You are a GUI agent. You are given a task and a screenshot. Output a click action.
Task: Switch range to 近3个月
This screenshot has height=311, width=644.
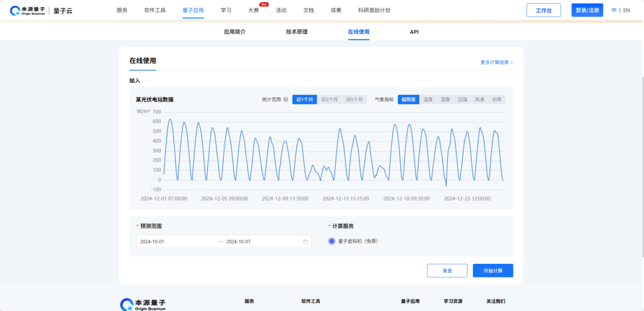click(x=329, y=100)
